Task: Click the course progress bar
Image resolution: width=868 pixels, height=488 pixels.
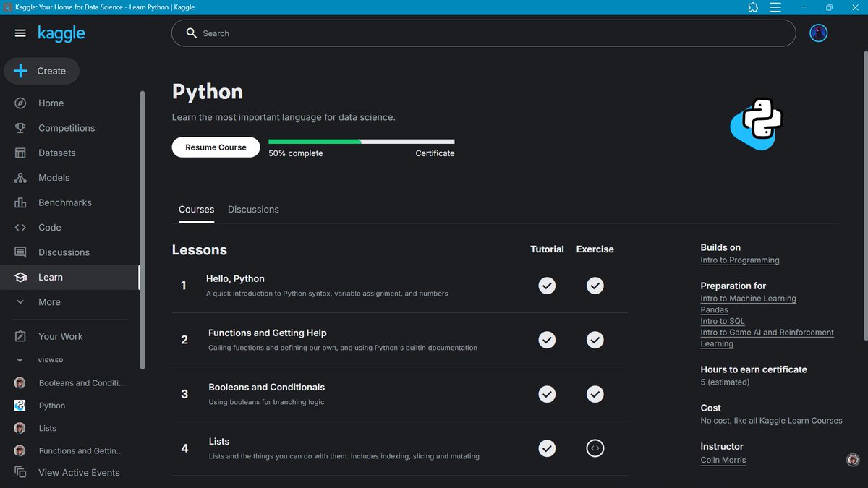Action: tap(362, 142)
